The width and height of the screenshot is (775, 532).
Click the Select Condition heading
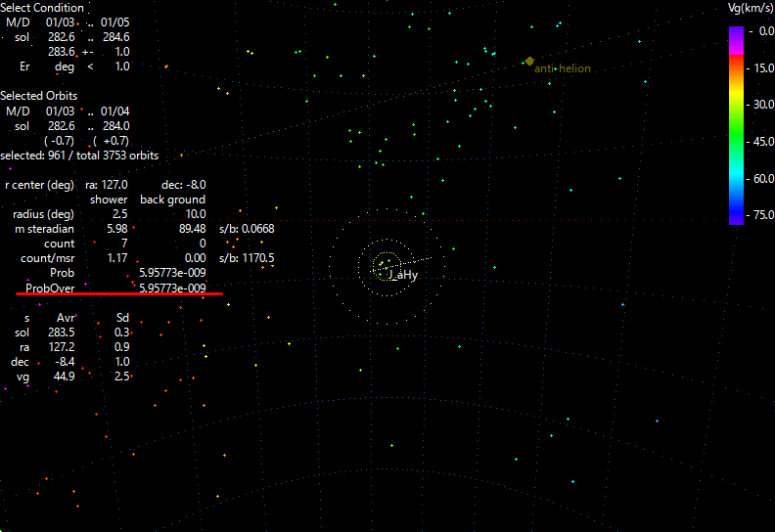[42, 8]
